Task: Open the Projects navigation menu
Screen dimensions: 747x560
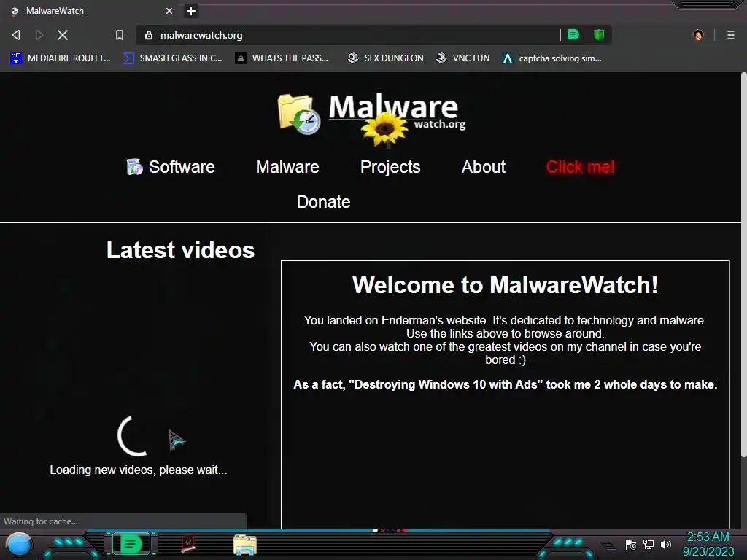Action: [390, 167]
